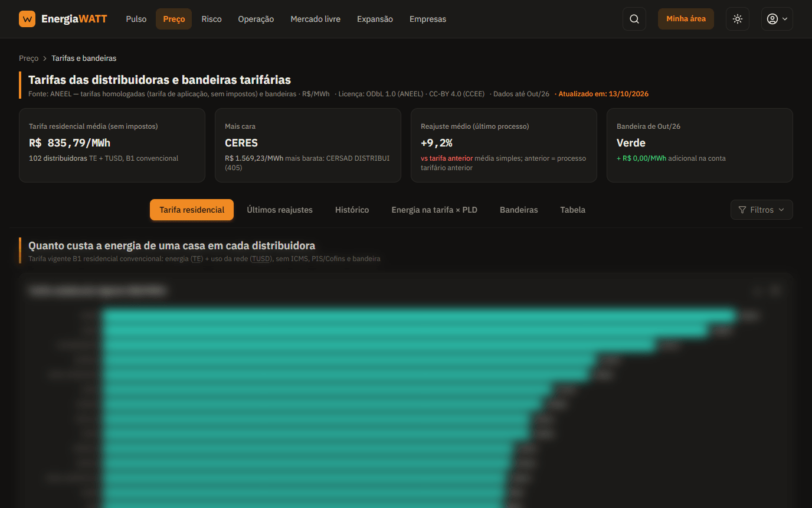Open the Risco navigation item

tap(211, 19)
